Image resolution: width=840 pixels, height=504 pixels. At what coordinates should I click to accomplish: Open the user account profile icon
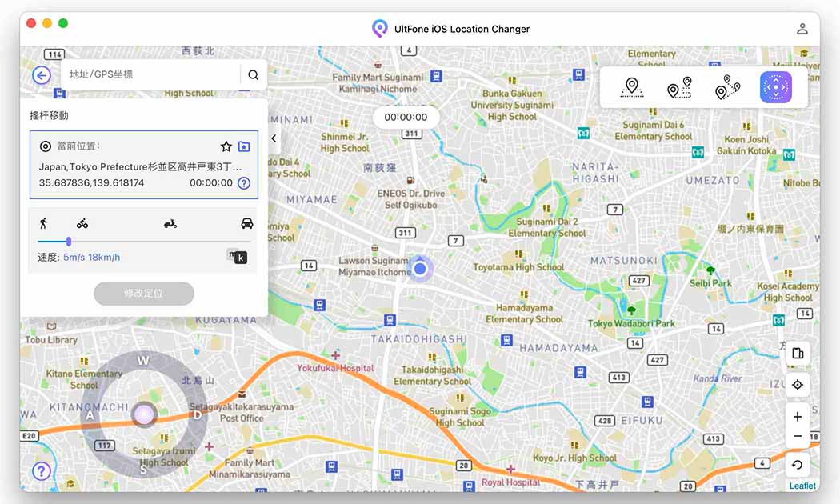point(802,29)
